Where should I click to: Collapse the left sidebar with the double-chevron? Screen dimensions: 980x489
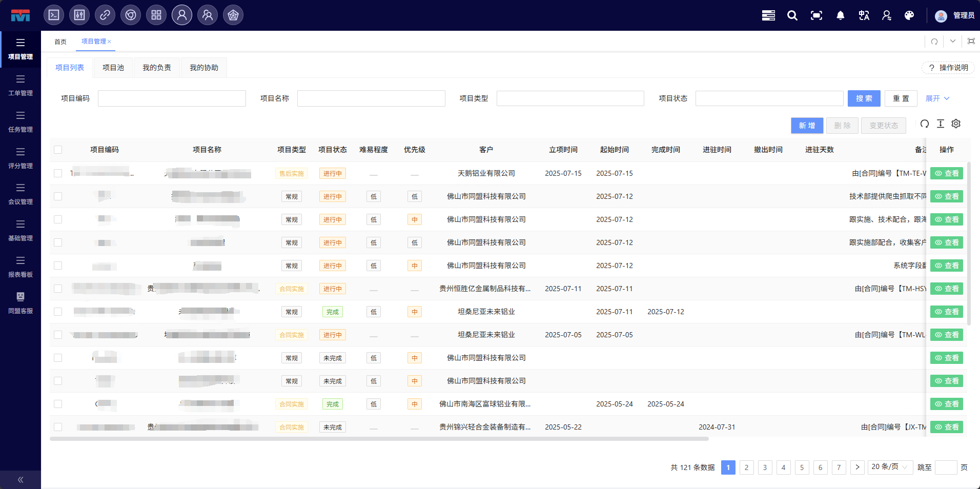click(21, 480)
